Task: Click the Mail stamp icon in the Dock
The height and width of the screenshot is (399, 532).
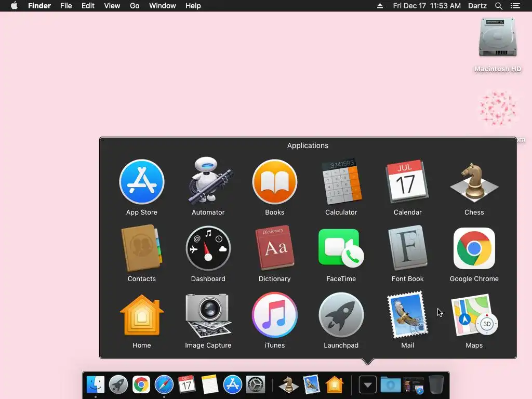Action: (x=312, y=385)
